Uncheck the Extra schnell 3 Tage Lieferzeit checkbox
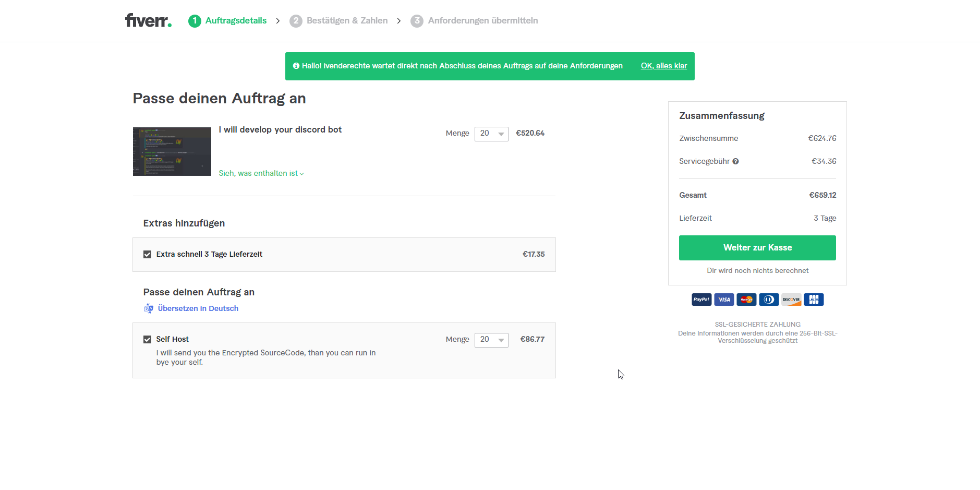Screen dimensions: 980x490 click(148, 255)
